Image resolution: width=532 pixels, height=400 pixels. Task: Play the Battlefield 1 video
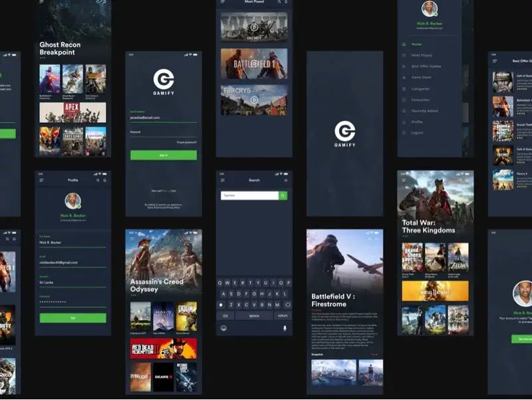pyautogui.click(x=254, y=64)
